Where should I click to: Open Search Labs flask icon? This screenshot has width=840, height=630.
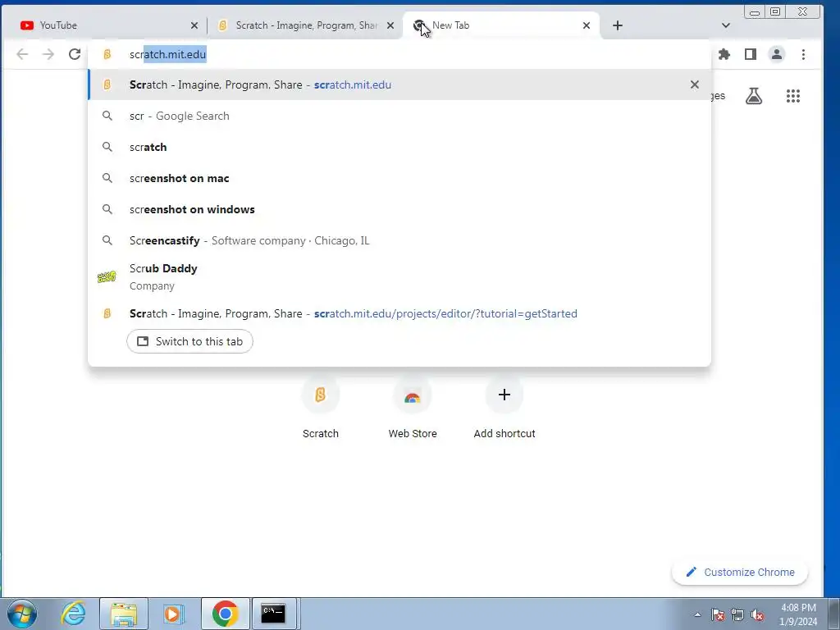click(754, 96)
